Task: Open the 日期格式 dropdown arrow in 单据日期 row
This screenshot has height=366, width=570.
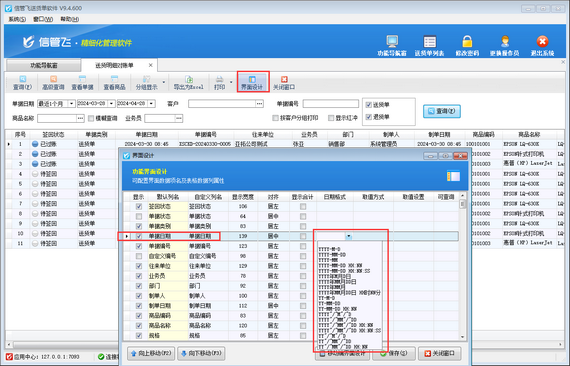Action: 349,236
